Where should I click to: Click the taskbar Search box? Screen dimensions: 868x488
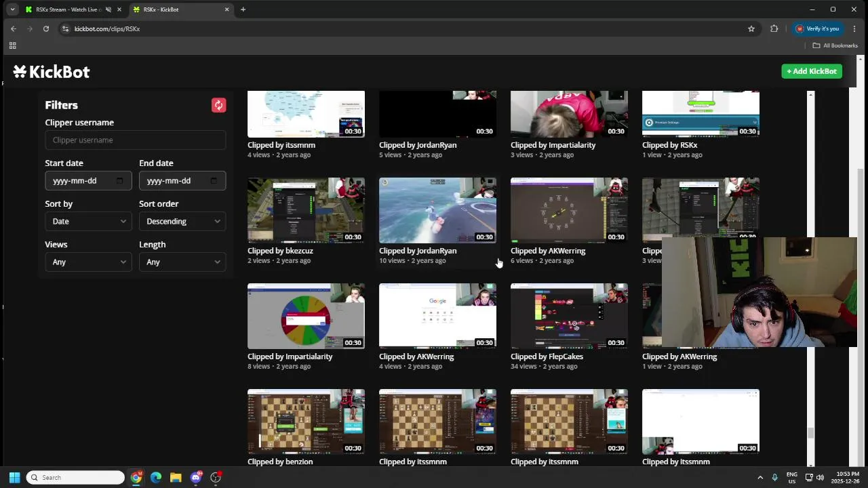coord(75,477)
